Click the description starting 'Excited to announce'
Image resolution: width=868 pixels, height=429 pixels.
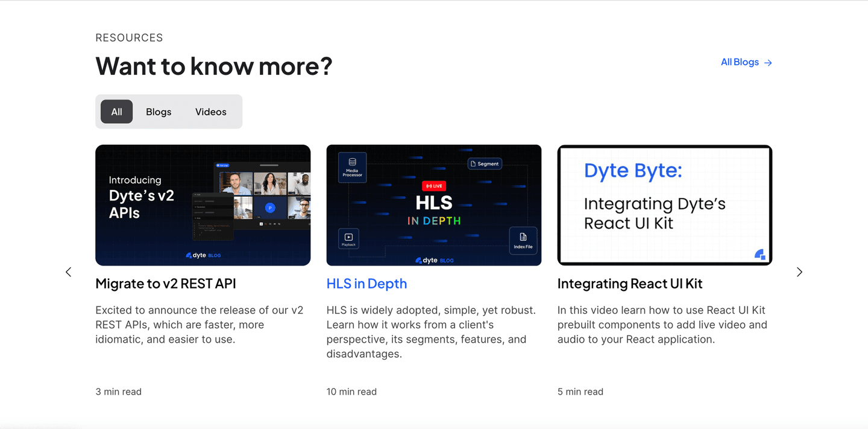click(x=200, y=325)
